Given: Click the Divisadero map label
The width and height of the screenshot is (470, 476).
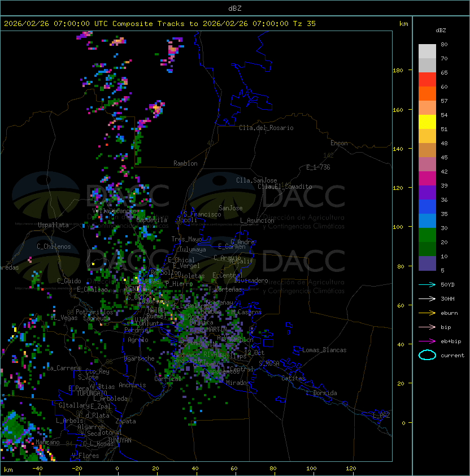Looking at the screenshot, I should pyautogui.click(x=251, y=280).
